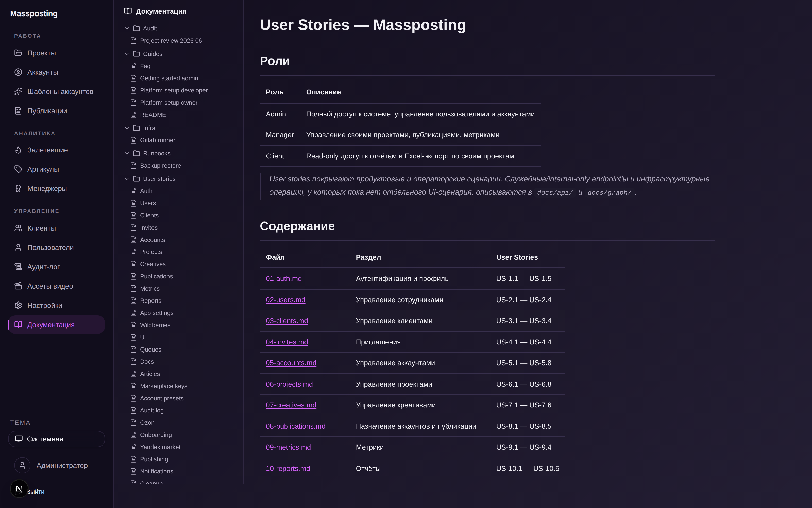Open Project review 2026 06 document
The width and height of the screenshot is (812, 508).
(171, 41)
